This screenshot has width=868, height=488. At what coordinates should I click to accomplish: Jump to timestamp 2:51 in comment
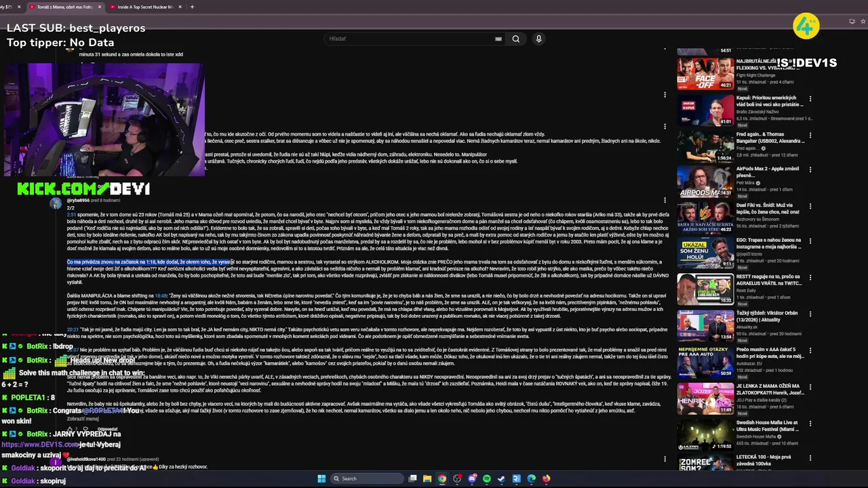click(71, 214)
